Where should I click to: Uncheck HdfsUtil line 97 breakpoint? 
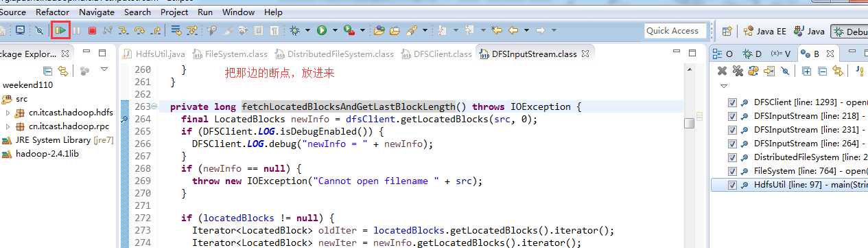pyautogui.click(x=732, y=185)
